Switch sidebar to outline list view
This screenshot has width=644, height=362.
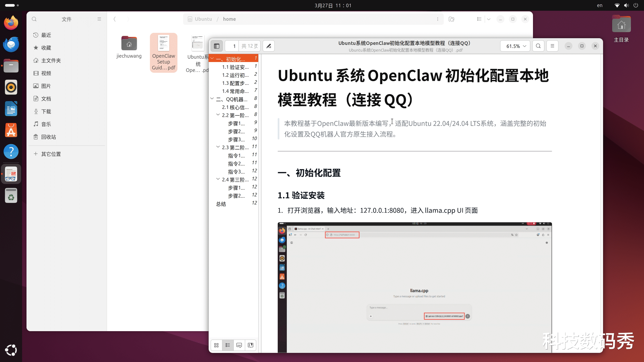click(228, 345)
